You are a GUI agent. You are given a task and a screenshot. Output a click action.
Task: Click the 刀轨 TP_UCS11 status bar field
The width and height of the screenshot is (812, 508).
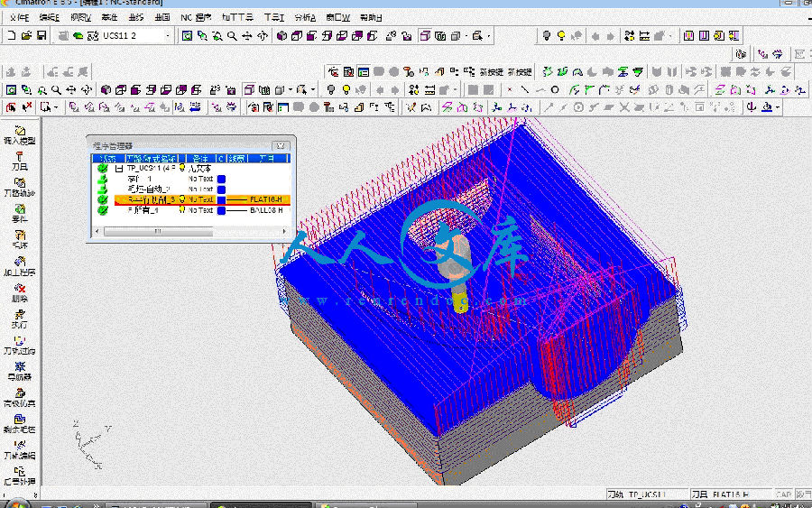[x=646, y=494]
